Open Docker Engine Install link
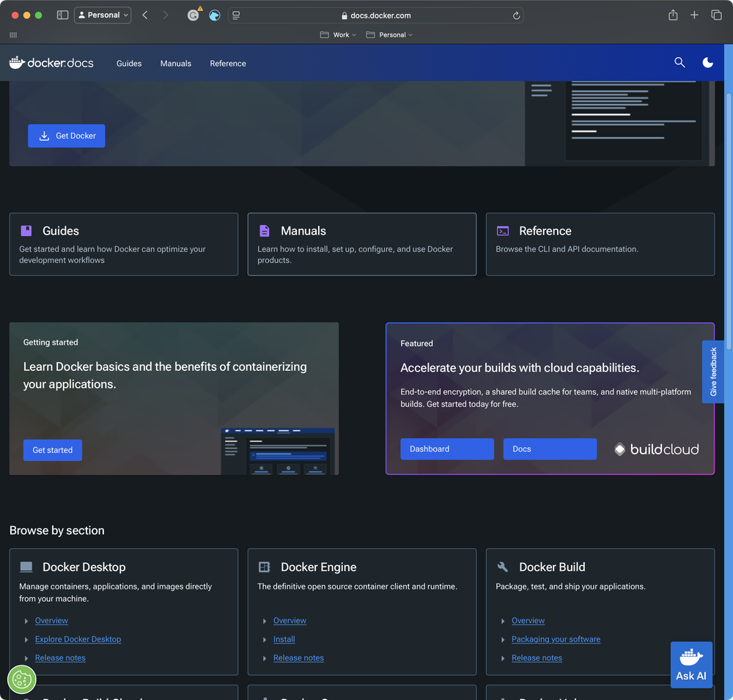The width and height of the screenshot is (733, 700). click(x=284, y=639)
